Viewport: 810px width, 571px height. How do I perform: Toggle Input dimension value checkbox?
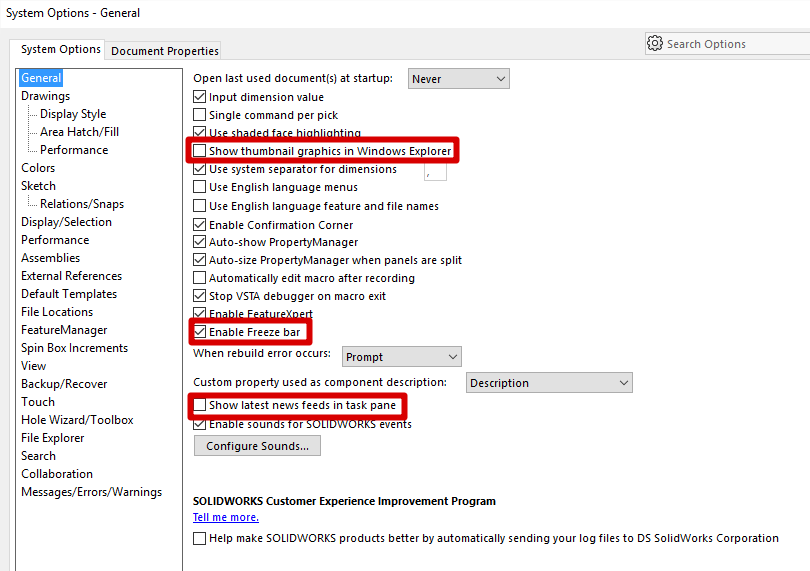(x=200, y=97)
